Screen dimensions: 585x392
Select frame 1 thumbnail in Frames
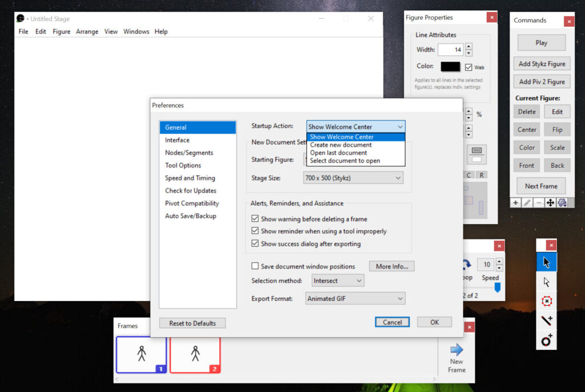[x=142, y=355]
